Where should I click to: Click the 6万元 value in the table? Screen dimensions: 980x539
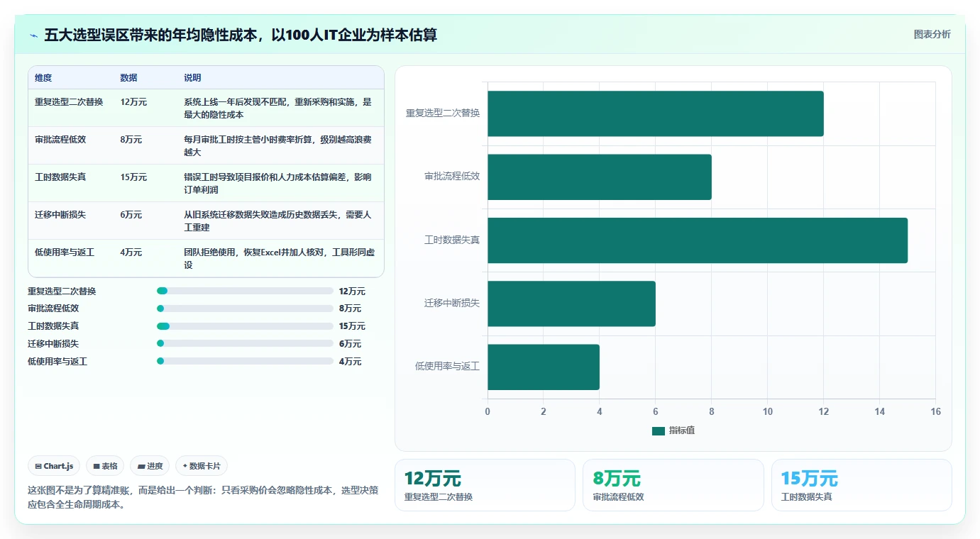pos(131,215)
